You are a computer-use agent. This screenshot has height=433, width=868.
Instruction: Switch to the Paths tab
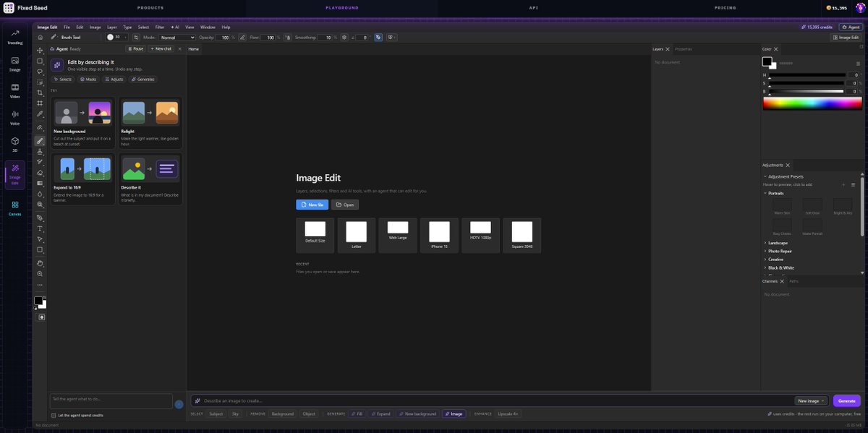[793, 281]
